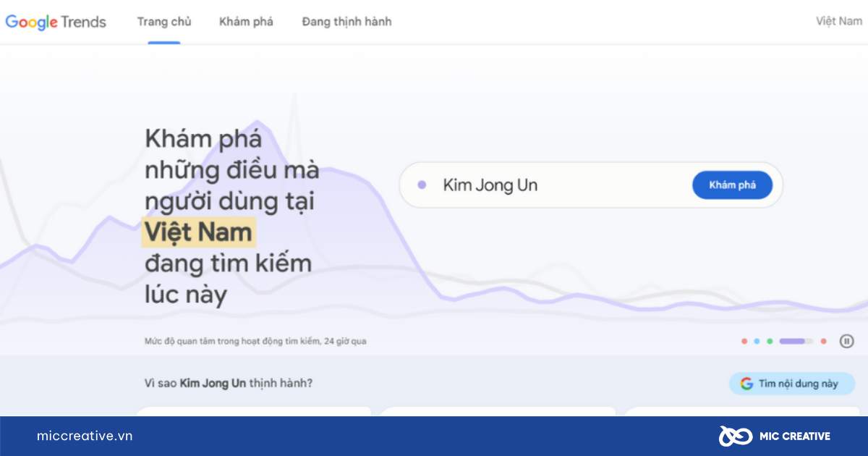Viewport: 868px width, 456px height.
Task: Open the Khám phá tab in header
Action: coord(246,22)
